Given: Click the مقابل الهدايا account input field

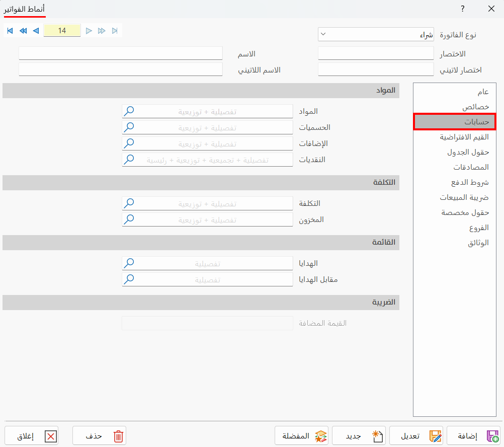Looking at the screenshot, I should tap(207, 279).
